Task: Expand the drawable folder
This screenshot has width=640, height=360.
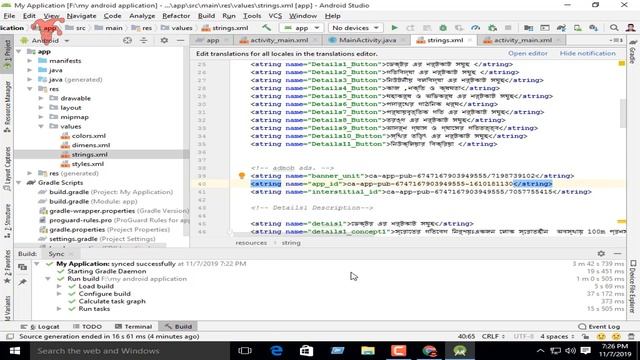Action: coord(41,98)
